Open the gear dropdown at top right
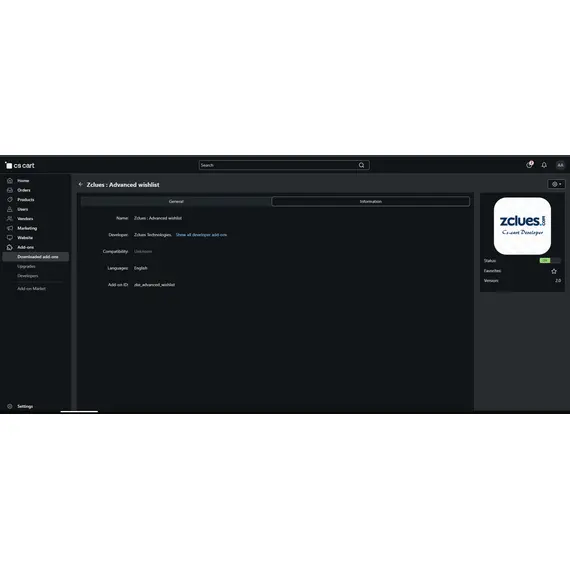The width and height of the screenshot is (570, 570). (x=557, y=184)
